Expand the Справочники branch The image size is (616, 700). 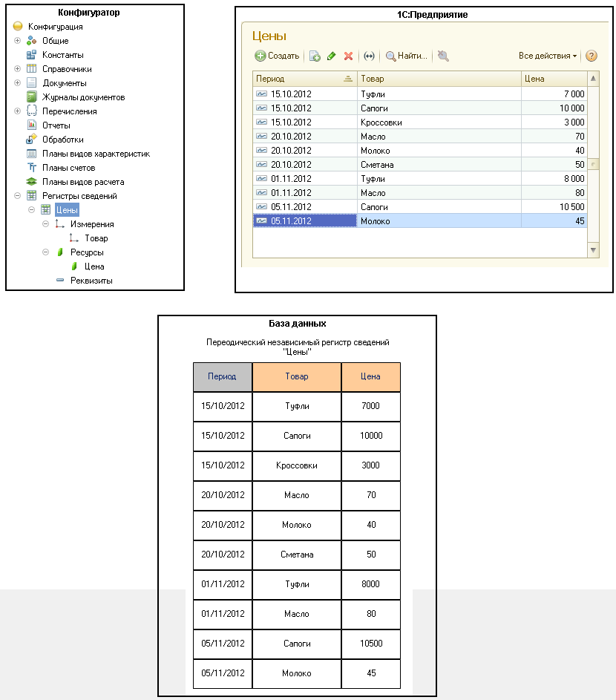point(17,69)
